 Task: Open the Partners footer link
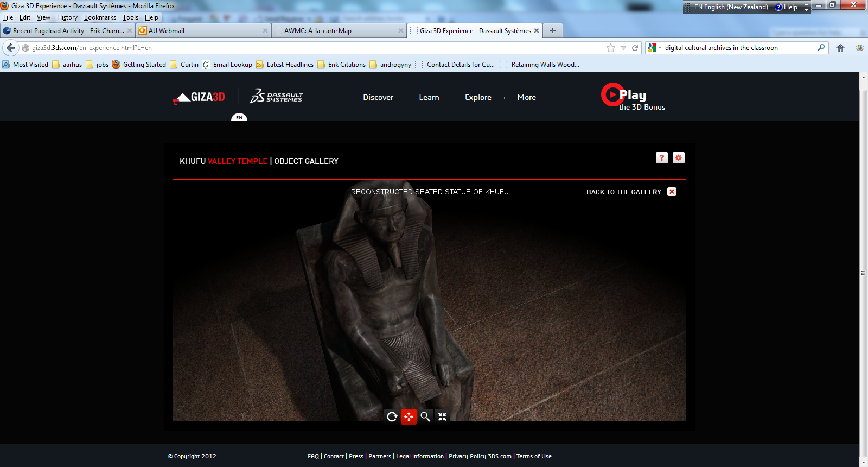[x=380, y=456]
